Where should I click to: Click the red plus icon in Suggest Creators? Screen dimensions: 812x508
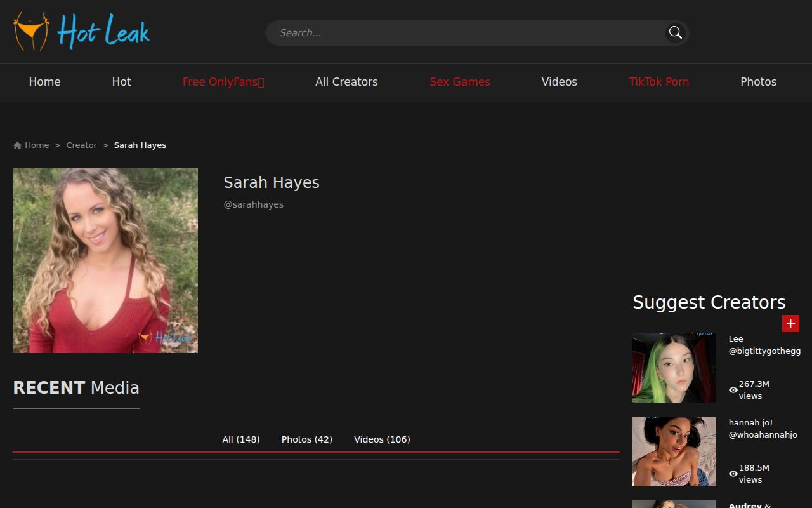point(790,324)
